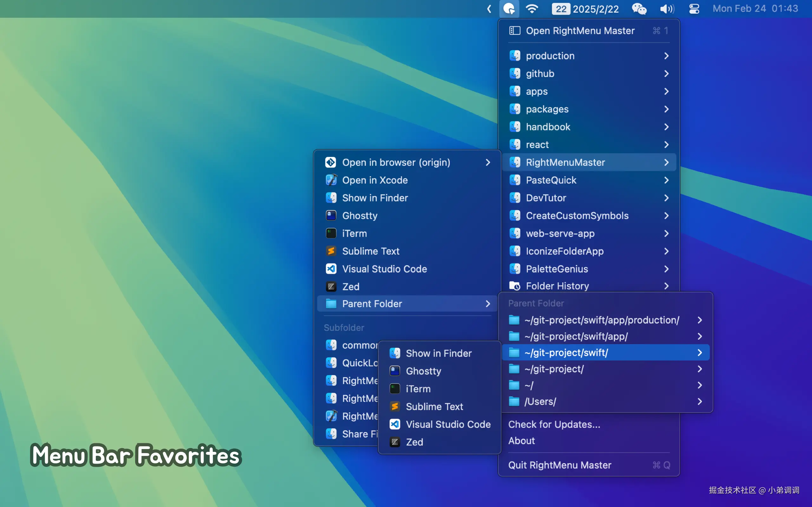Screen dimensions: 812x507
Task: Choose Visual Studio Code in the bottom submenu
Action: [x=448, y=424]
